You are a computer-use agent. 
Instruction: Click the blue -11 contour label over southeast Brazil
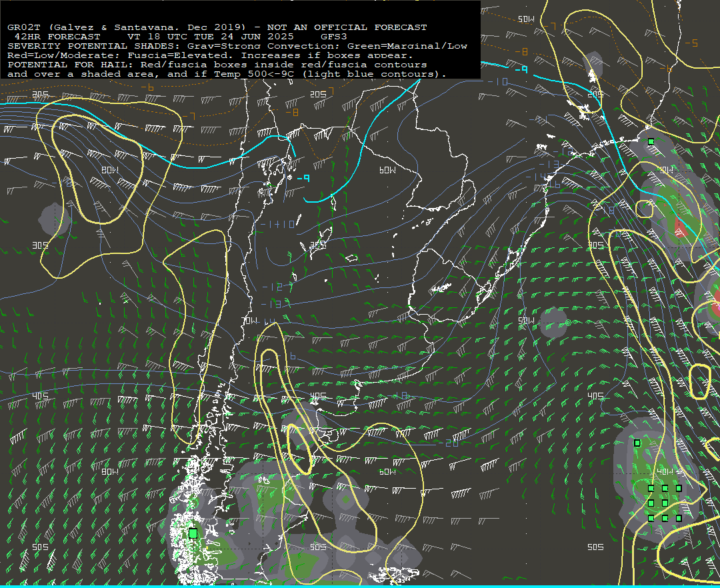(539, 120)
